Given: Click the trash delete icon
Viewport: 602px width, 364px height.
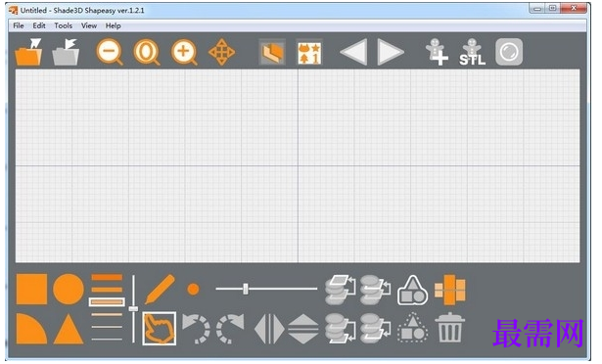Looking at the screenshot, I should point(449,328).
